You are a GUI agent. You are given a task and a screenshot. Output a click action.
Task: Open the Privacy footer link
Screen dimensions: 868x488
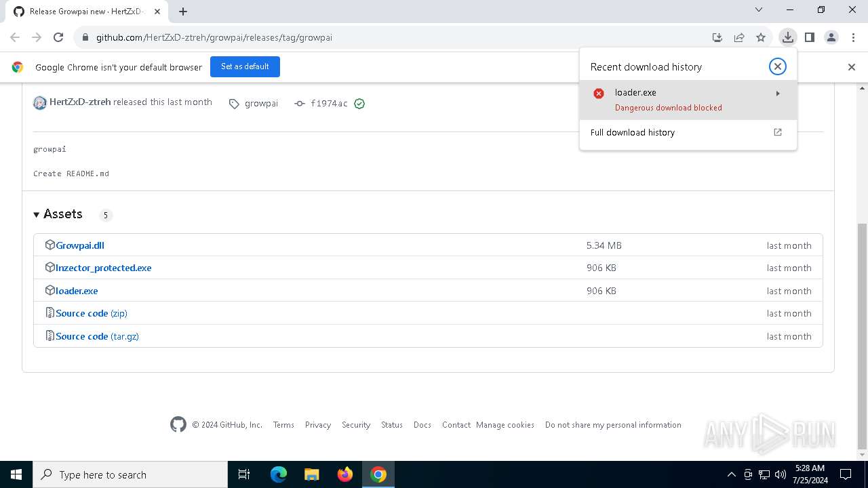pos(318,425)
